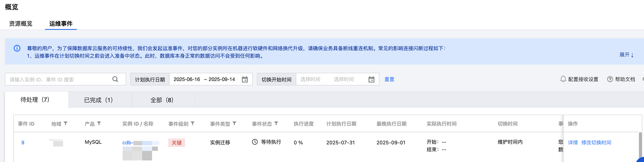Click the search magnifier icon
Viewport: 644px width, 162px height.
(x=115, y=79)
